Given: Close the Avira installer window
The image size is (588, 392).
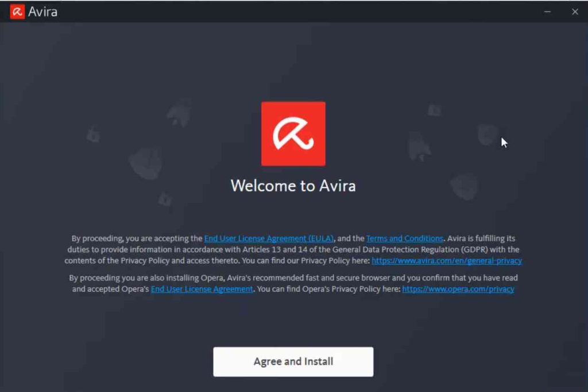Looking at the screenshot, I should click(x=575, y=11).
